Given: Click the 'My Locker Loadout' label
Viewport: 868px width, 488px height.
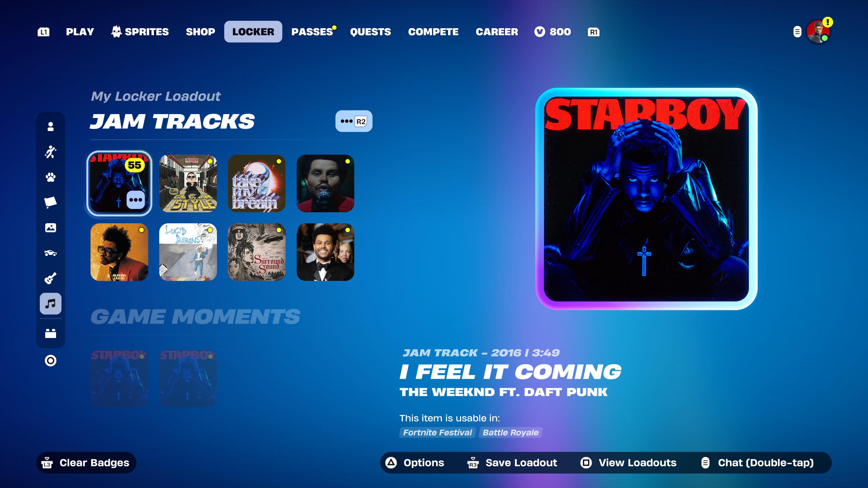Looking at the screenshot, I should click(156, 96).
